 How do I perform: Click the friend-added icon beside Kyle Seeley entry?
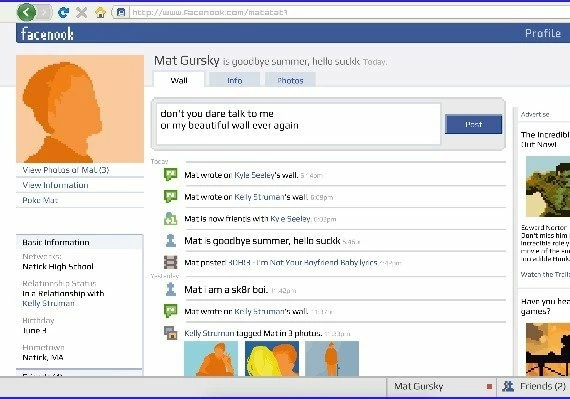[170, 218]
